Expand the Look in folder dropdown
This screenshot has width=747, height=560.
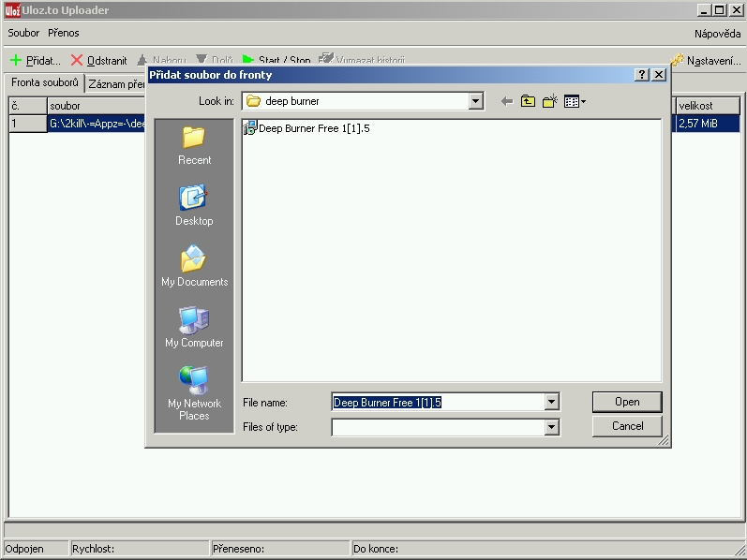pyautogui.click(x=475, y=101)
